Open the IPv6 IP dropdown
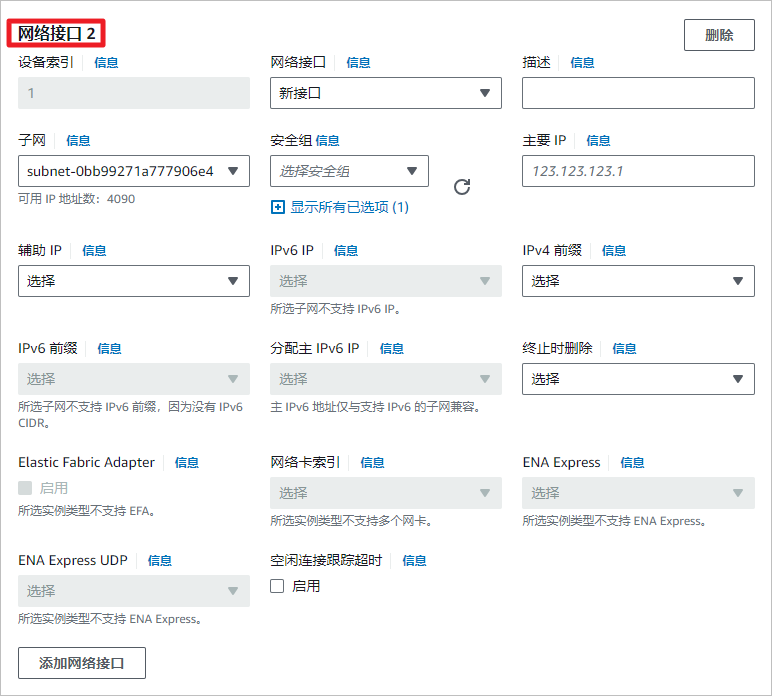This screenshot has height=696, width=772. point(386,281)
